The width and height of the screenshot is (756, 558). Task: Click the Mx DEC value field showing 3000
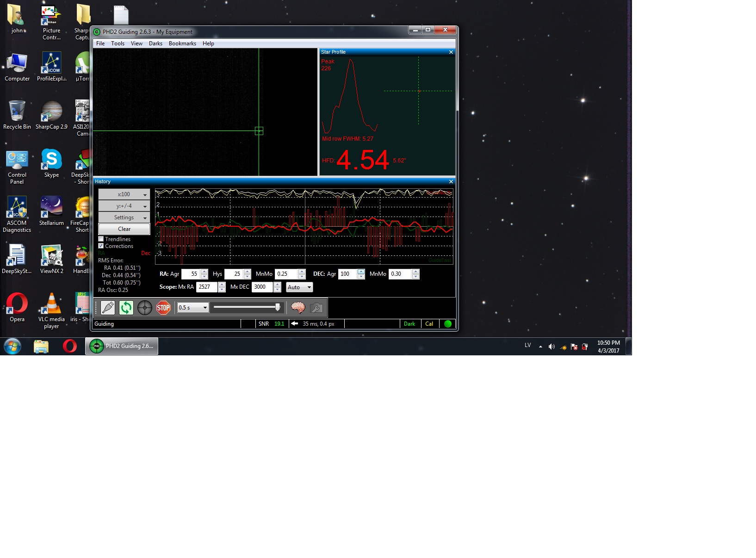click(x=262, y=287)
